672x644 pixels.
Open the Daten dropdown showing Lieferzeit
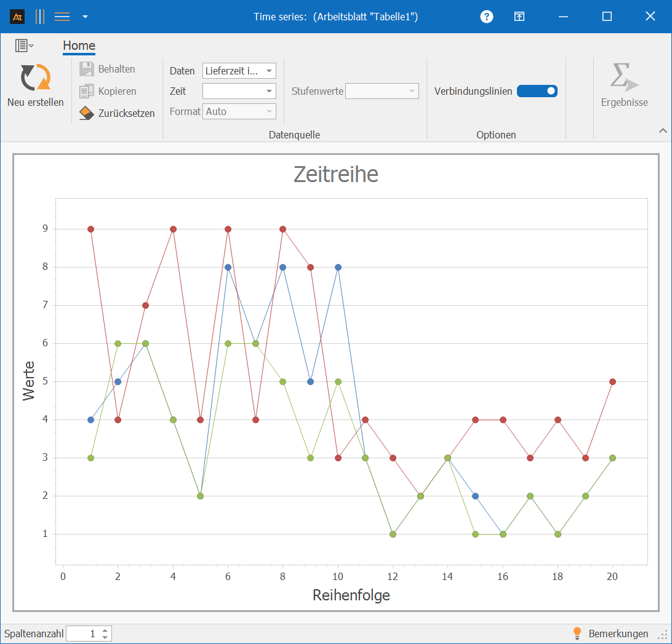[239, 71]
